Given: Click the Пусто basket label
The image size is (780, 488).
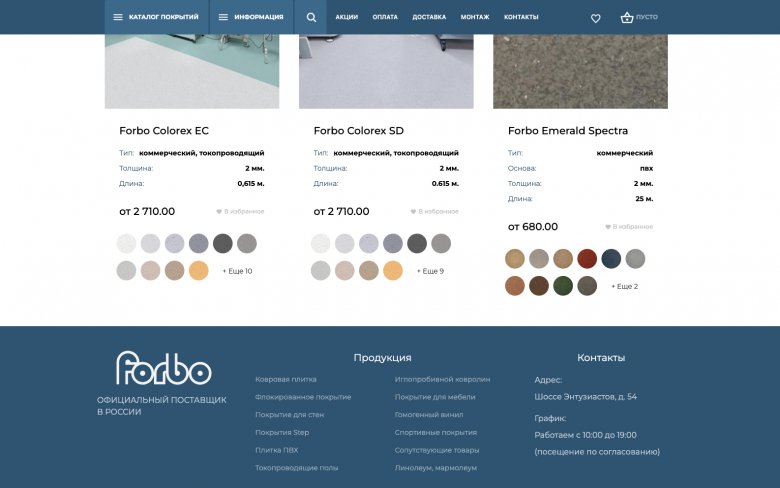Looking at the screenshot, I should [x=647, y=17].
